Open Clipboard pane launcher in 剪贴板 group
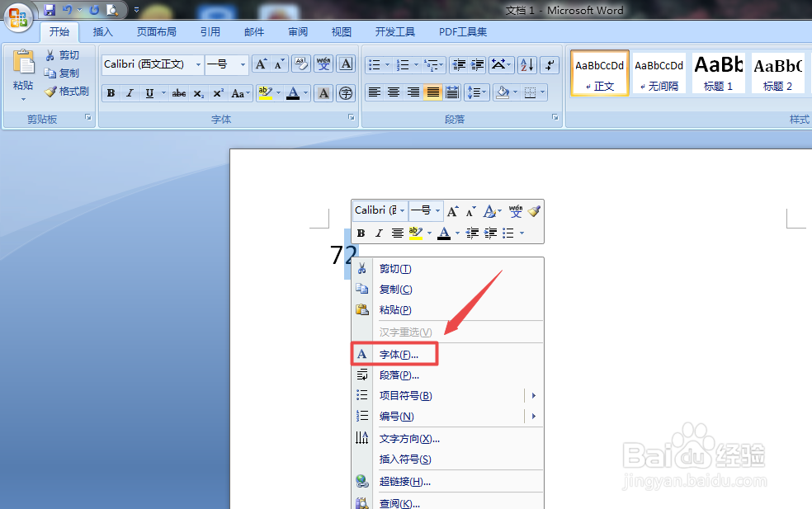This screenshot has height=509, width=812. [x=88, y=118]
